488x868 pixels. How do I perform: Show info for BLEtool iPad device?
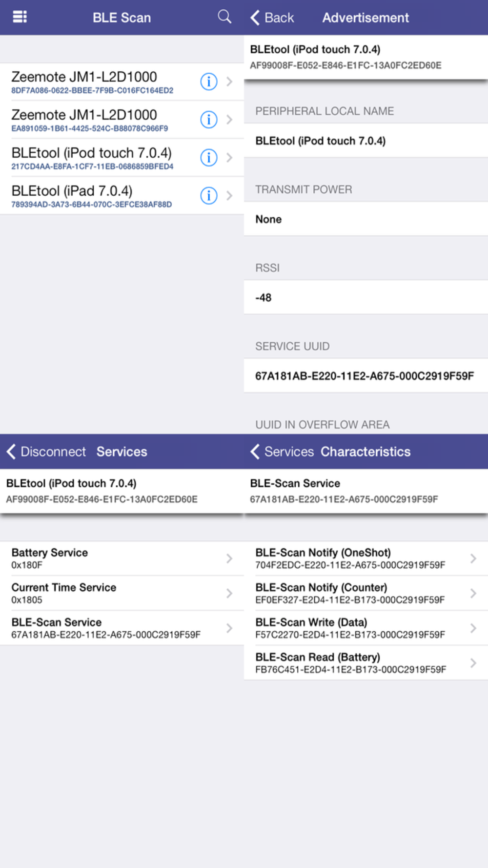[x=209, y=196]
